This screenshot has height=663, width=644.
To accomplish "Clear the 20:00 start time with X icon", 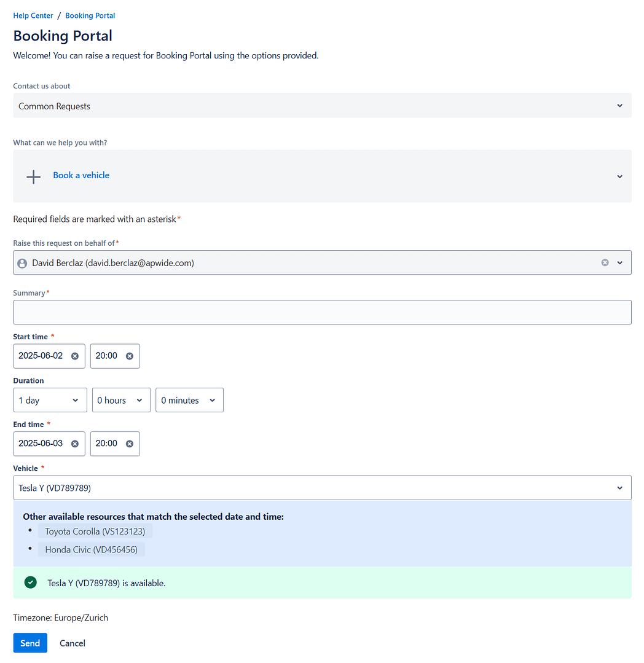I will [129, 356].
